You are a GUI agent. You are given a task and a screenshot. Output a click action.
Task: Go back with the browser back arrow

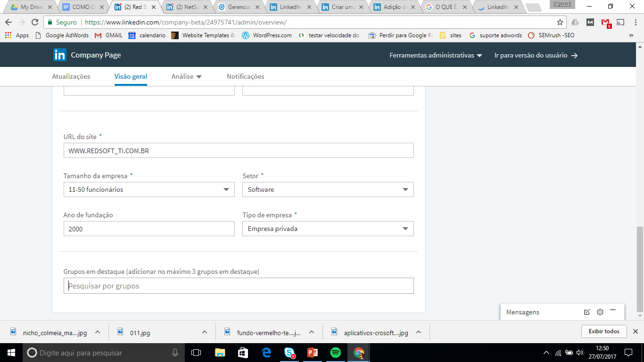coord(8,22)
